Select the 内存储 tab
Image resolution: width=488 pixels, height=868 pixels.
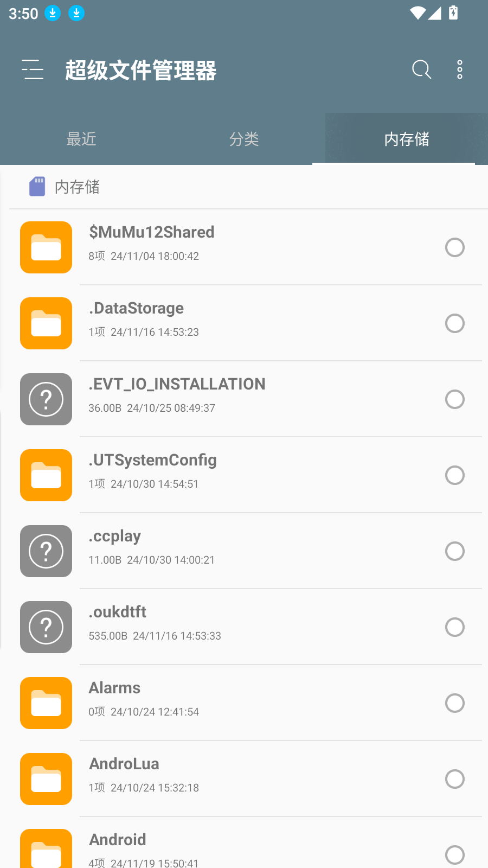pyautogui.click(x=407, y=139)
